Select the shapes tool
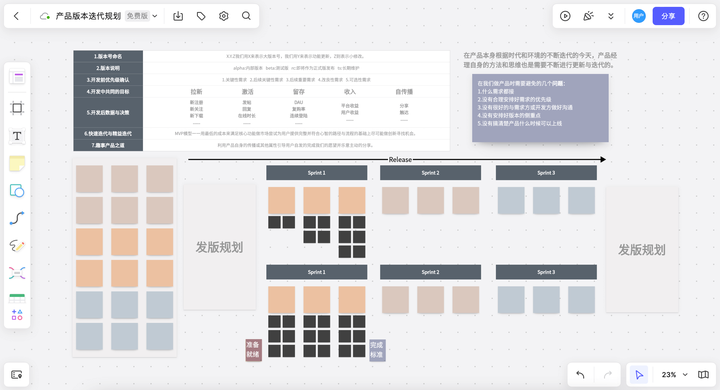This screenshot has height=390, width=720. [17, 191]
